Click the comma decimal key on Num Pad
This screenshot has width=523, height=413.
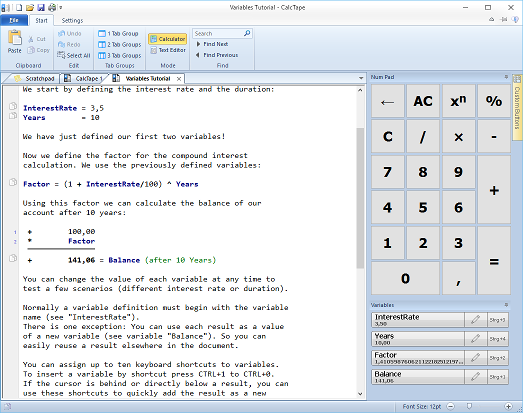[x=459, y=278]
